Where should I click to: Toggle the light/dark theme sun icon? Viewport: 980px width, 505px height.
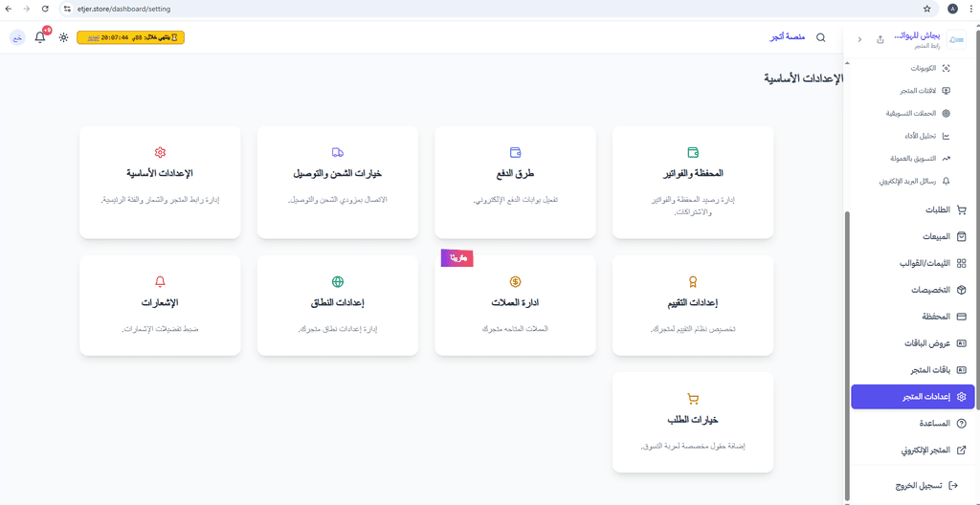[64, 37]
